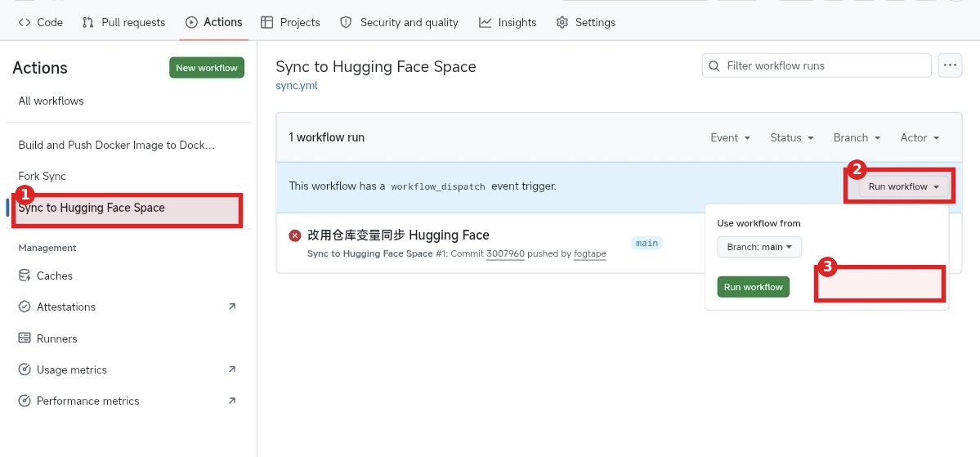The width and height of the screenshot is (980, 457).
Task: Open the Insights tab
Action: coord(508,23)
